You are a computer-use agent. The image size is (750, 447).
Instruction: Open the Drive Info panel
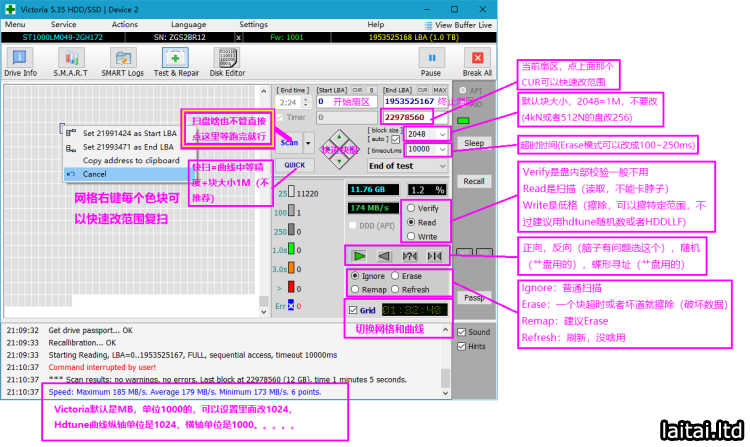pos(20,60)
